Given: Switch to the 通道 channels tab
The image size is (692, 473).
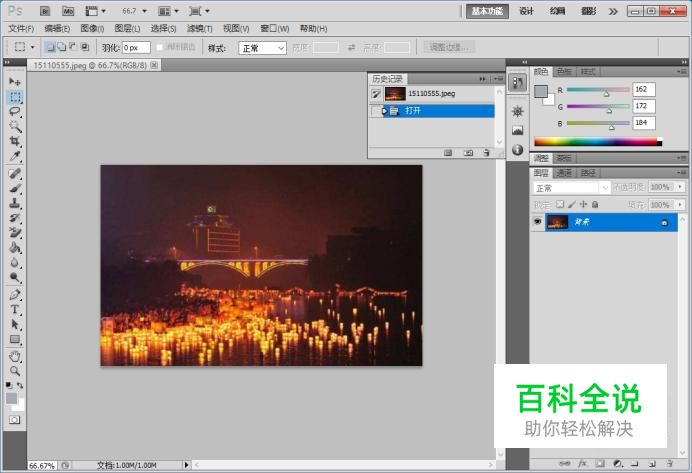Looking at the screenshot, I should pos(564,173).
